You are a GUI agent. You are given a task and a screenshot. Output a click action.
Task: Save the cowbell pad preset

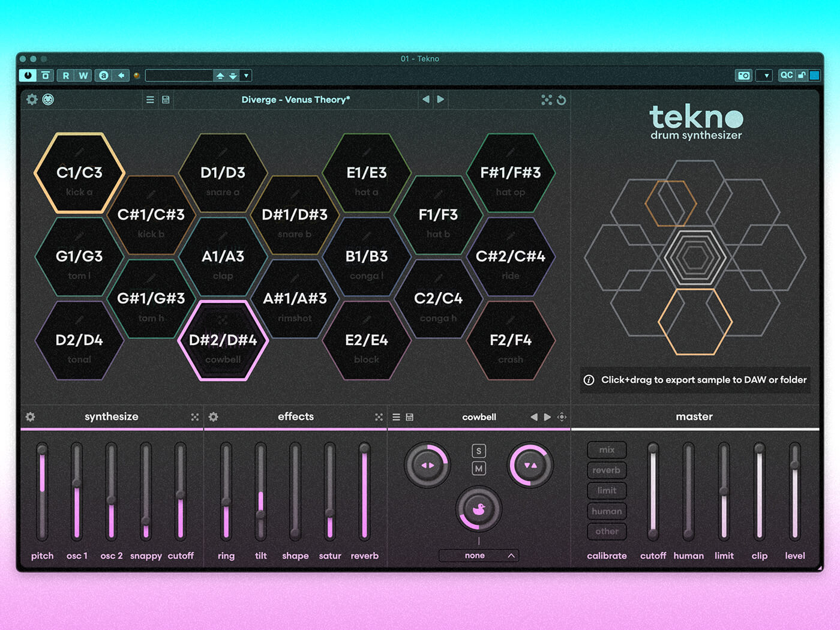coord(410,417)
